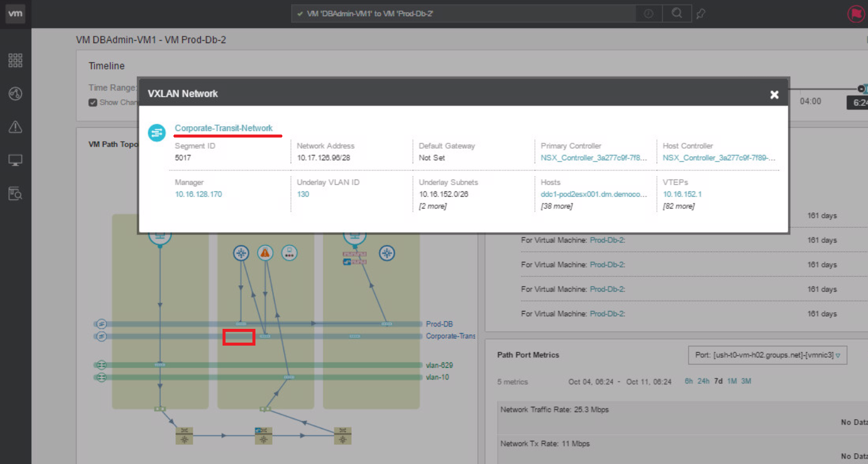
Task: Open the grid apps icon in sidebar
Action: click(16, 60)
